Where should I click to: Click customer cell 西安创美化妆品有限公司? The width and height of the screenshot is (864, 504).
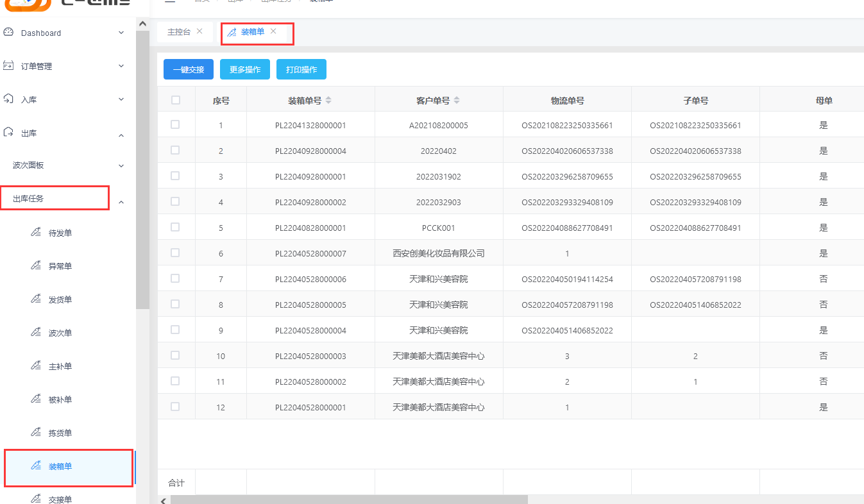439,253
